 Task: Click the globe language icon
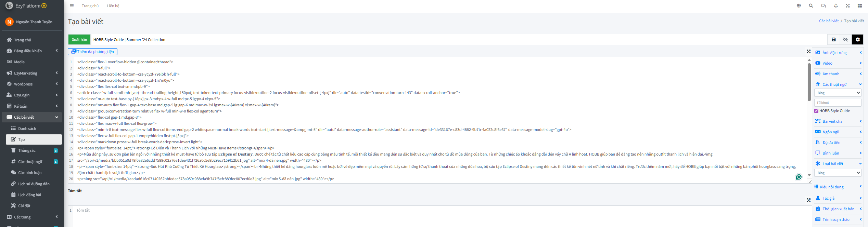pyautogui.click(x=799, y=6)
